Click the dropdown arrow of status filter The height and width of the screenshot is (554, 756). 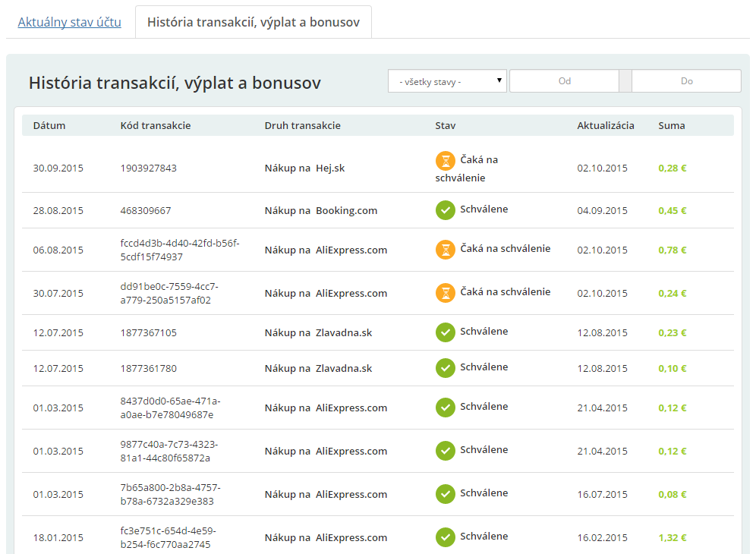[499, 80]
